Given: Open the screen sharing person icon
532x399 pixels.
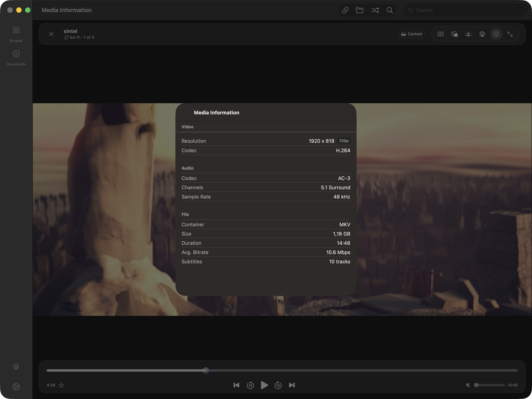Looking at the screenshot, I should coord(468,34).
